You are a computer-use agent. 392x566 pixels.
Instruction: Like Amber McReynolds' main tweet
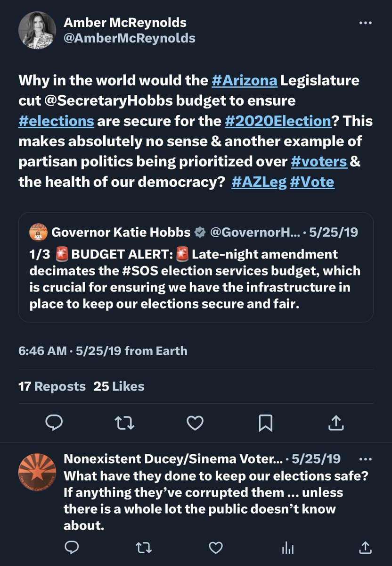point(195,423)
